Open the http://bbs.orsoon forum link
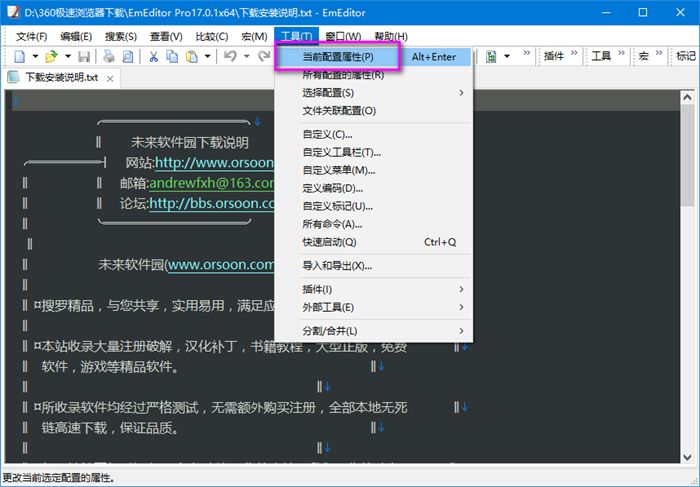This screenshot has height=487, width=700. (x=212, y=204)
